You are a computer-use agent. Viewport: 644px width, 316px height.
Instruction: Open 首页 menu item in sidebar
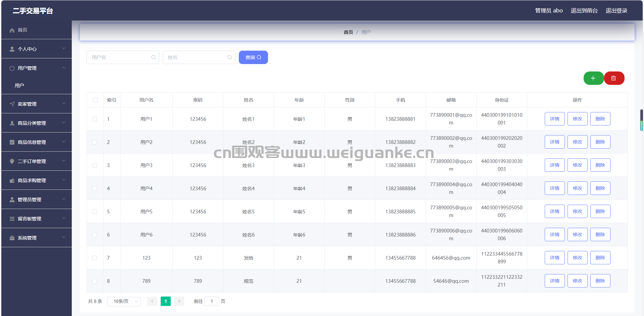pos(37,30)
